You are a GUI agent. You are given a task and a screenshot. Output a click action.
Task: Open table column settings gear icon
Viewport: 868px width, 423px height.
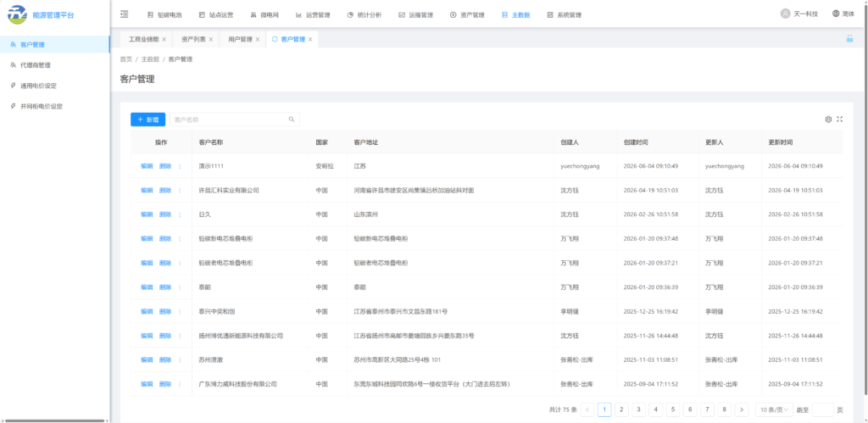(828, 119)
